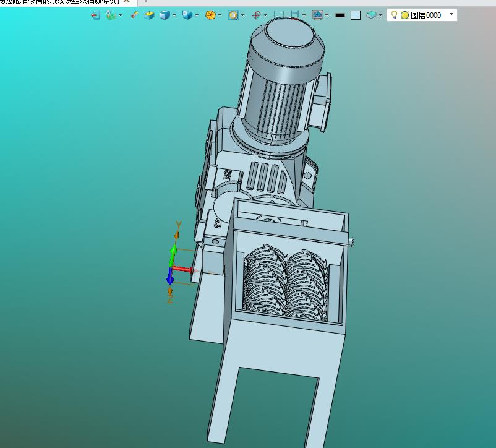496x448 pixels.
Task: Click the view cube with window icon
Action: click(x=187, y=15)
